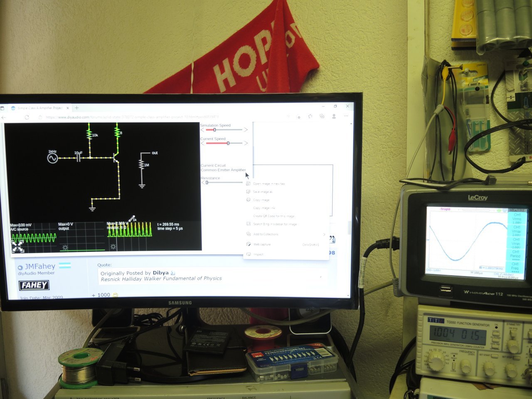Open resistor scope settings gear
The width and height of the screenshot is (532, 399).
click(113, 246)
